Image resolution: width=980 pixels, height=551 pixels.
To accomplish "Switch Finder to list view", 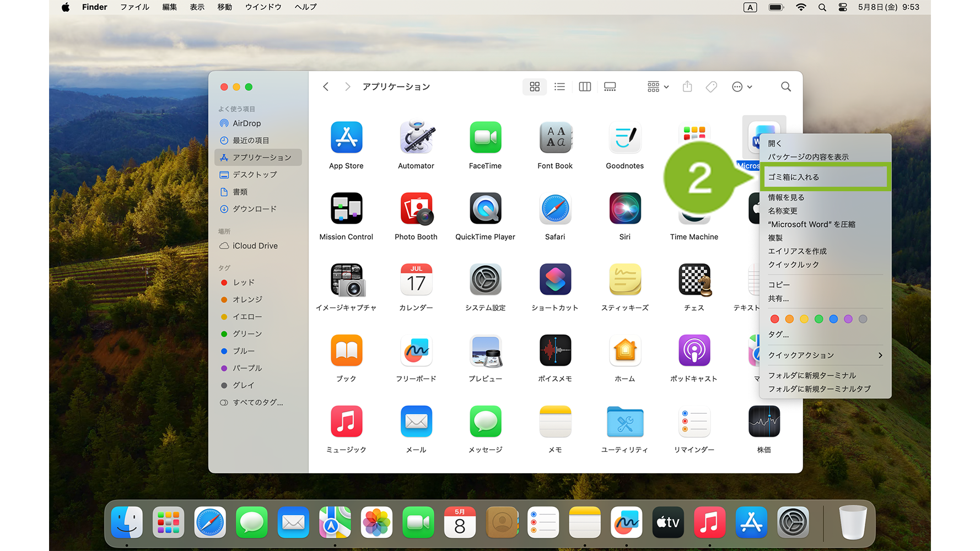I will coord(559,87).
